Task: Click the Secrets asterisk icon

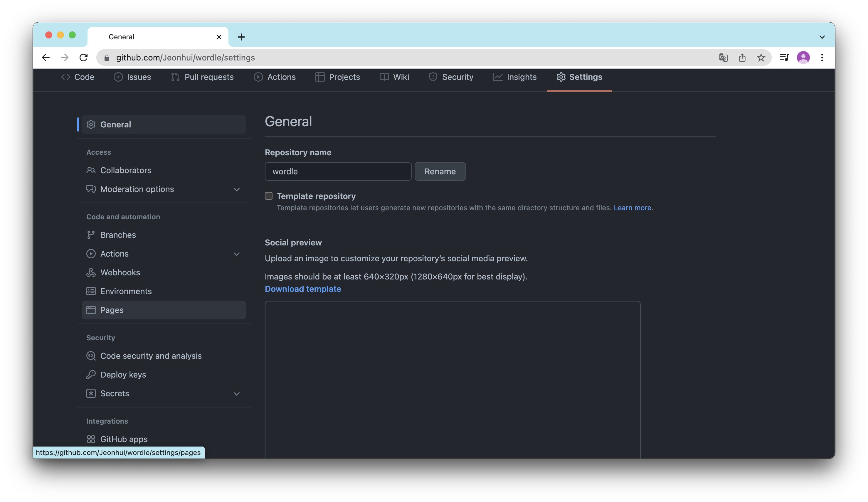Action: tap(91, 393)
